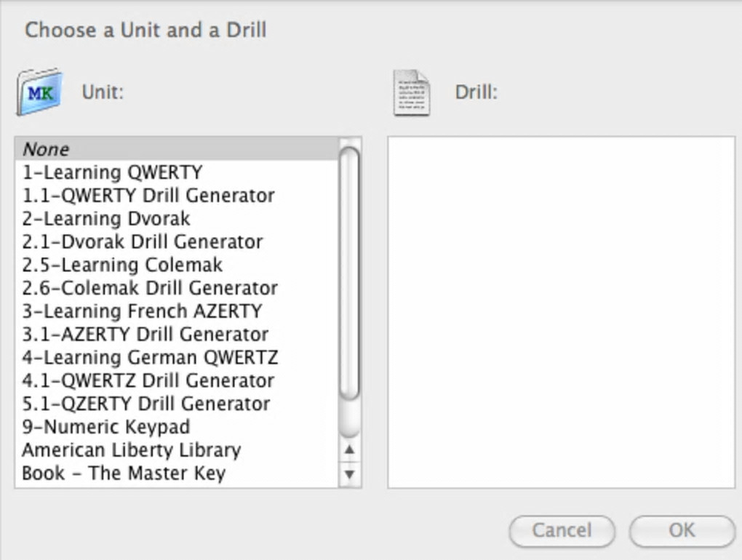Select the 2-Learning Dvorak unit
This screenshot has height=560, width=742.
[106, 219]
